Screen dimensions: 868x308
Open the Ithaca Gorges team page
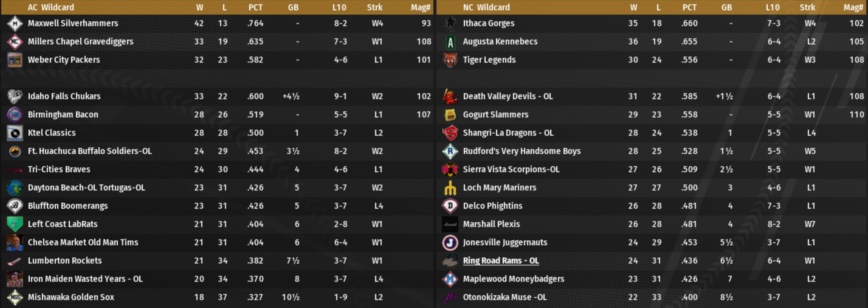pos(489,23)
